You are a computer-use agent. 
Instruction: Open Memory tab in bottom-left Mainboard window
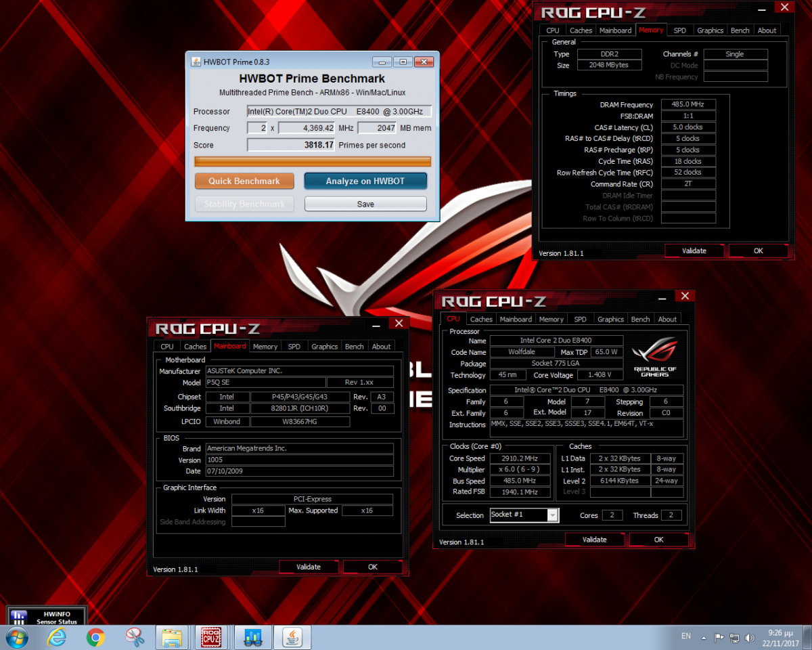click(x=265, y=347)
